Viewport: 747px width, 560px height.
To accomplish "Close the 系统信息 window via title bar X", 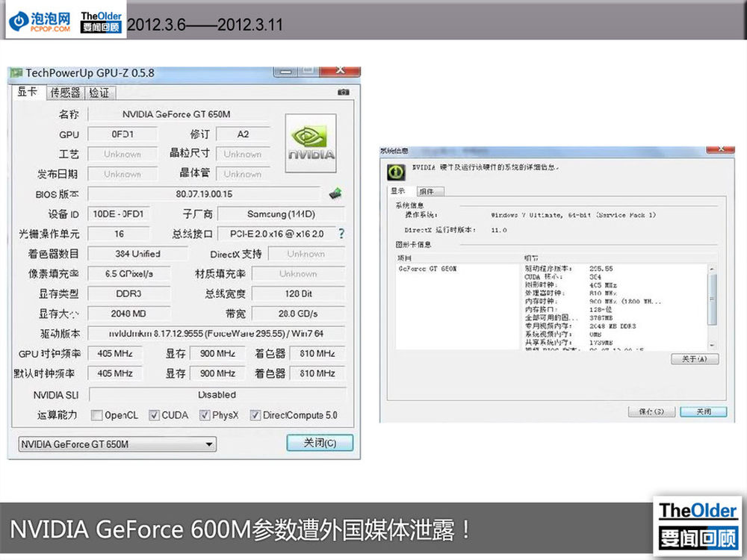I will coord(720,149).
